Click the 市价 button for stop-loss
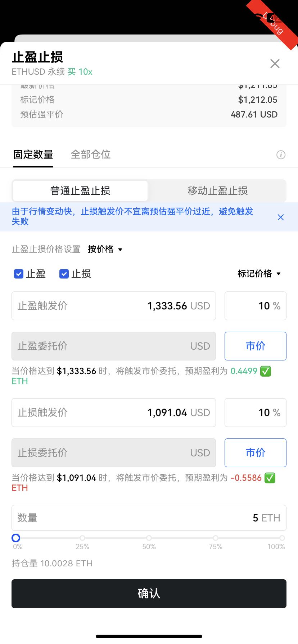Image resolution: width=298 pixels, height=644 pixels. pos(255,453)
